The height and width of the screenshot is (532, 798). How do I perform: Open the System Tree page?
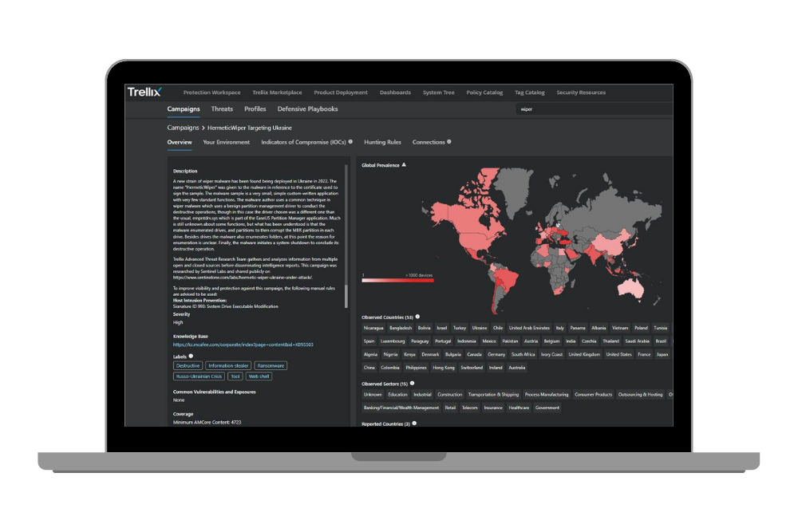pos(438,93)
